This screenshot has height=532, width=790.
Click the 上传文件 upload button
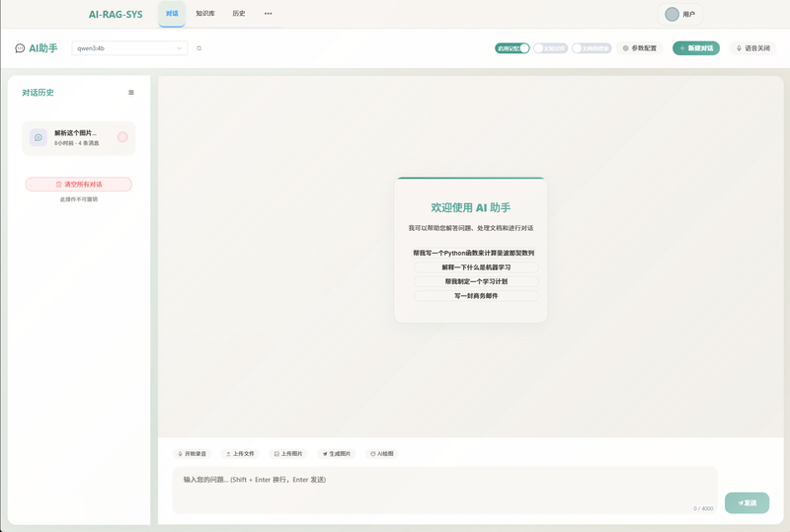pyautogui.click(x=240, y=454)
